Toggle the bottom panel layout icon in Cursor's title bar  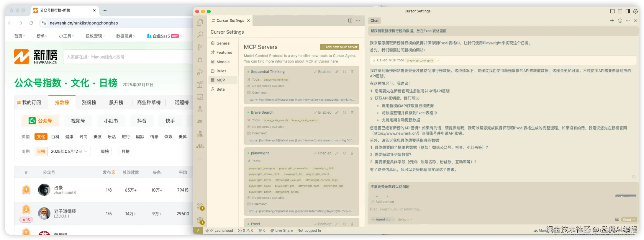620,11
